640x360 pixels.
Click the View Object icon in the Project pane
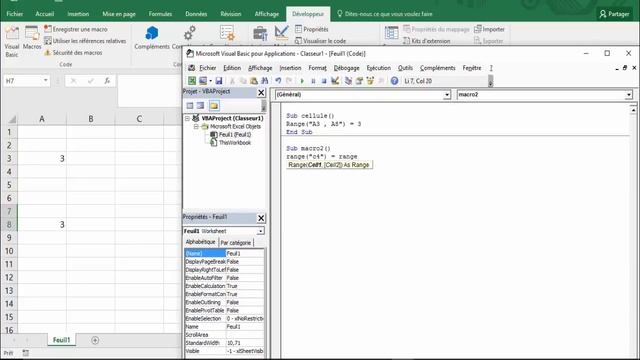pyautogui.click(x=200, y=106)
